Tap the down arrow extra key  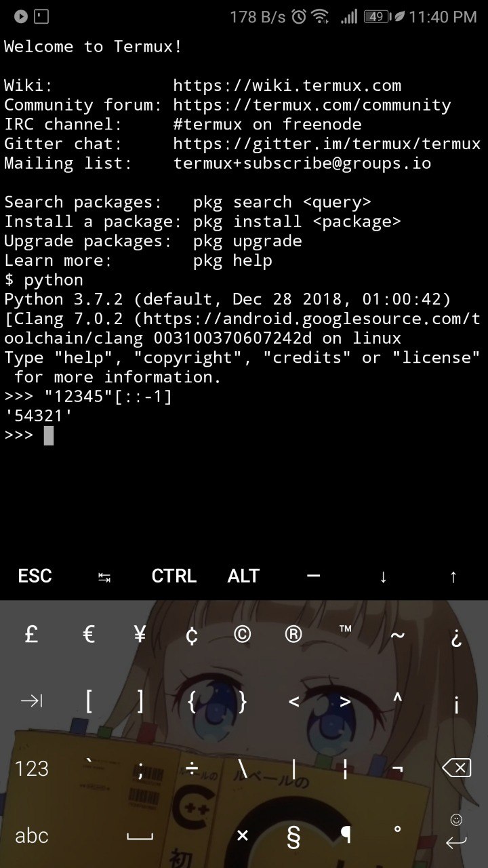(383, 576)
